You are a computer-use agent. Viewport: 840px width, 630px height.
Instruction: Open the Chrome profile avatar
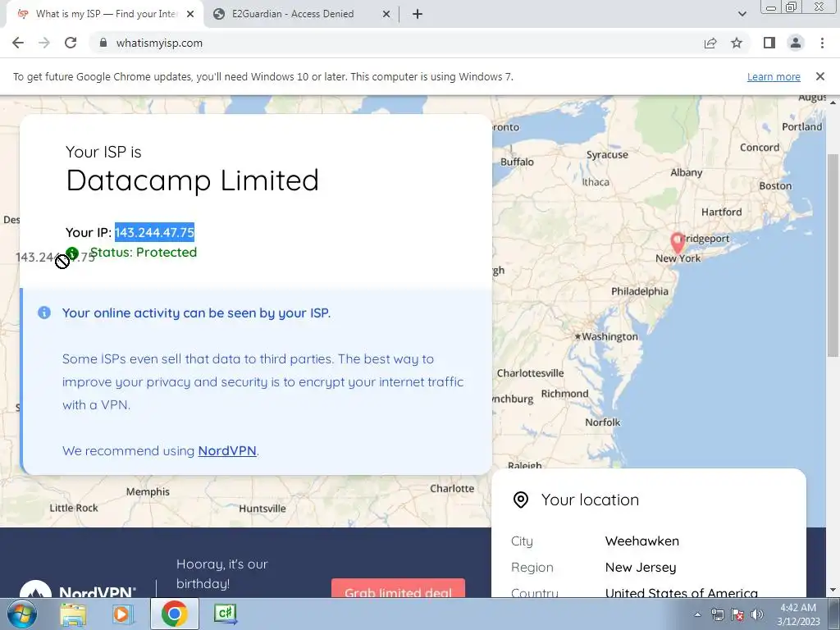point(796,43)
